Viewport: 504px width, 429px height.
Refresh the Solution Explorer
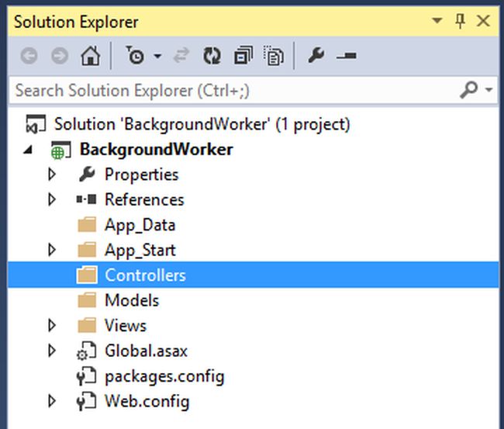[212, 57]
